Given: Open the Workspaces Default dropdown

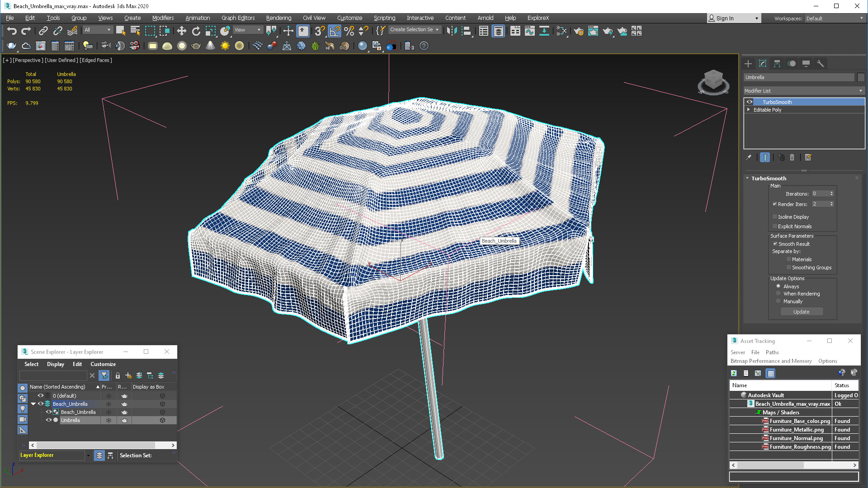Looking at the screenshot, I should [x=835, y=19].
